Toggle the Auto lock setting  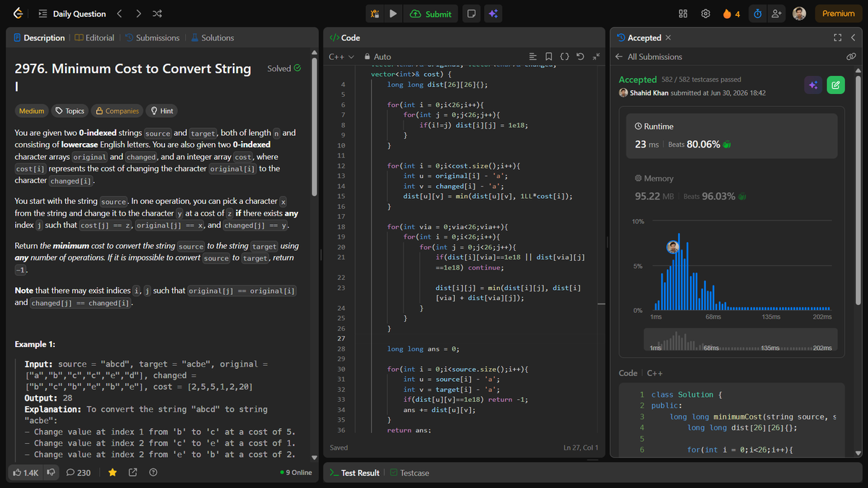[x=378, y=56]
